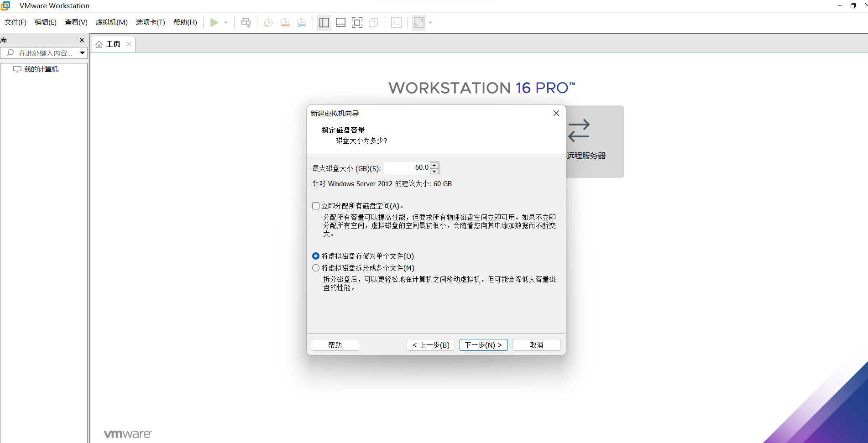The image size is (868, 443).
Task: Toggle the thumbnail bar view icon
Action: [x=340, y=22]
